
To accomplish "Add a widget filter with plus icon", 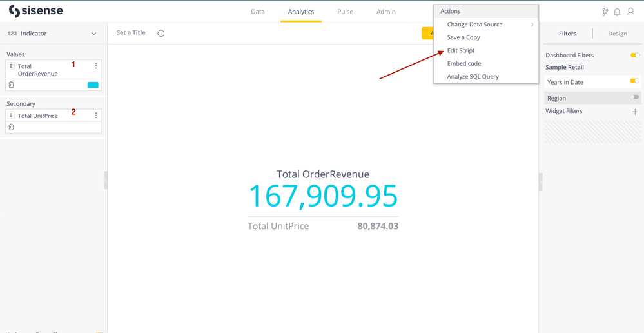I will 635,112.
